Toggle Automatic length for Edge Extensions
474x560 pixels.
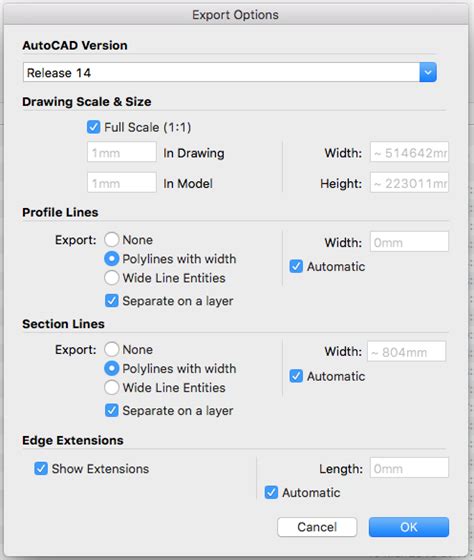pos(271,492)
